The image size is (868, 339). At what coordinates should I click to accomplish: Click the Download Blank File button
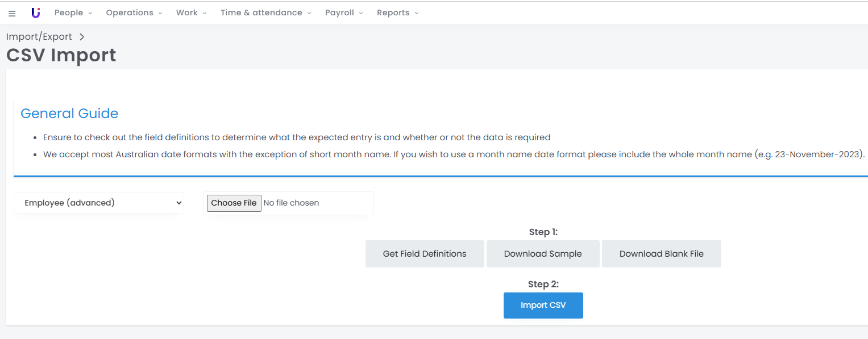(x=662, y=254)
